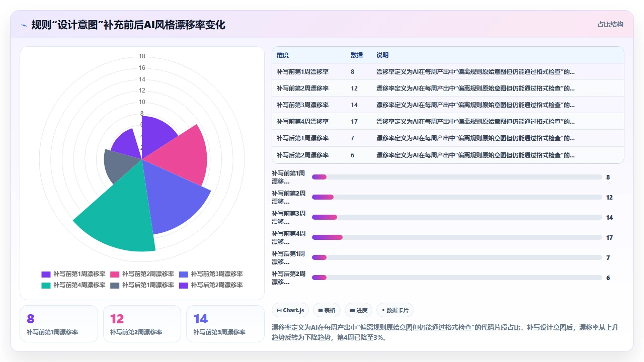Click the 维度 column header
644x362 pixels.
click(283, 55)
